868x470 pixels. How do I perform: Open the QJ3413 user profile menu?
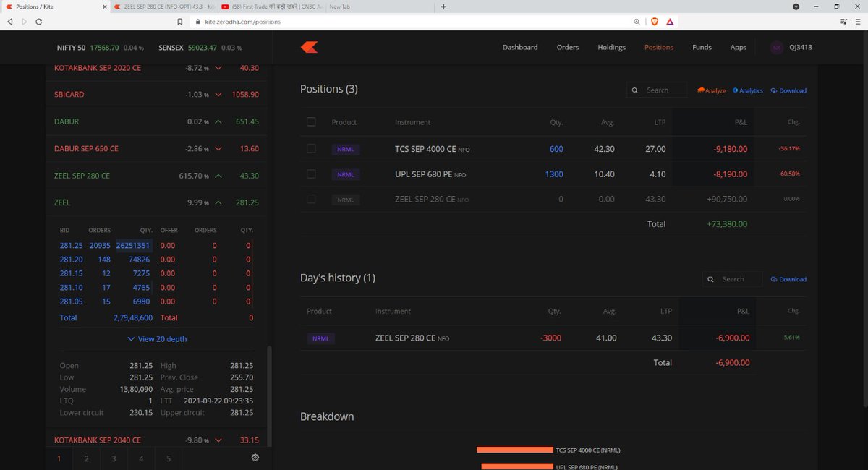[x=792, y=47]
